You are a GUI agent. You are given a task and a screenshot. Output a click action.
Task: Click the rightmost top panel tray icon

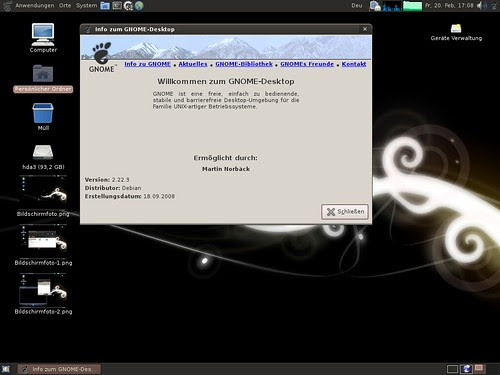(494, 6)
